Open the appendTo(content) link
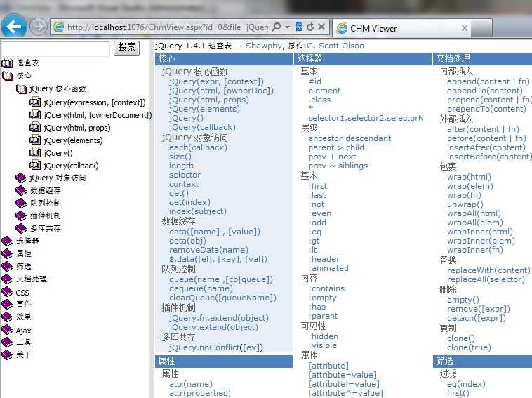Screen dimensions: 532x398 (x=484, y=91)
